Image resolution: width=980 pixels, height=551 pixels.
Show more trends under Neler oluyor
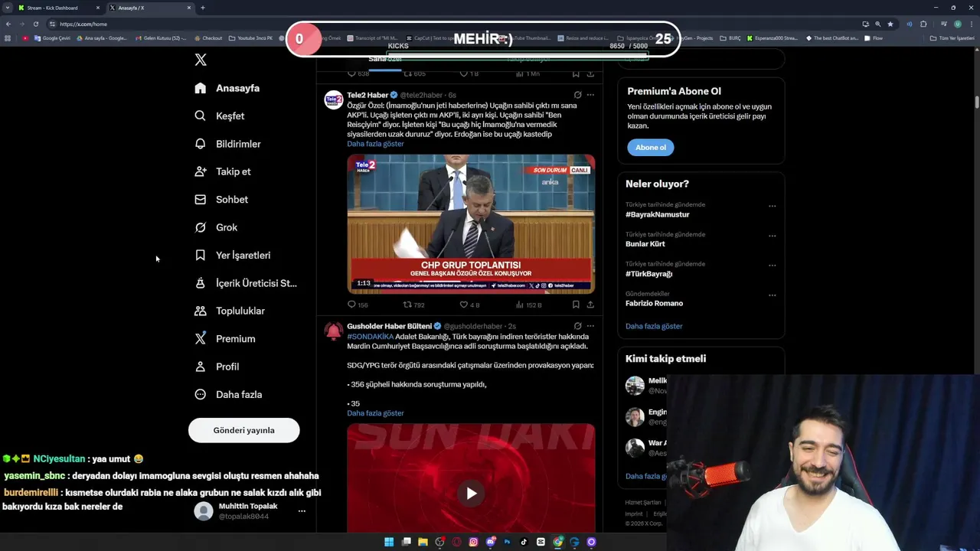tap(654, 326)
